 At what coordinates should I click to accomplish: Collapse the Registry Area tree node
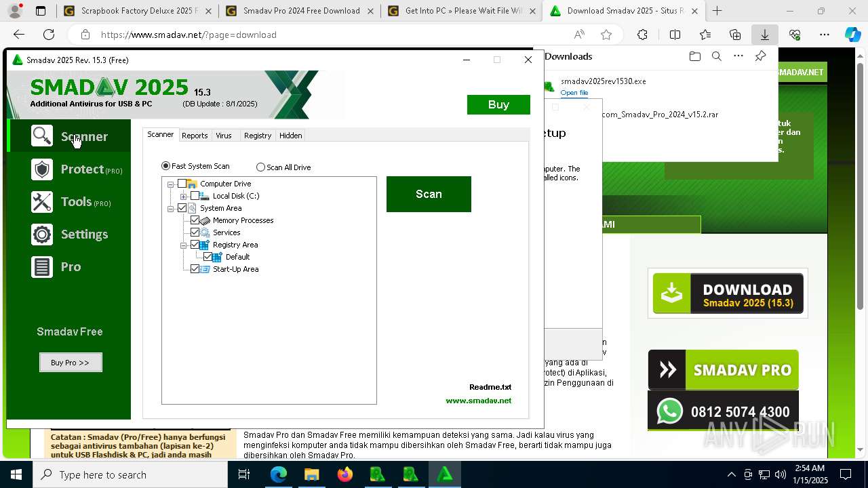click(x=183, y=245)
